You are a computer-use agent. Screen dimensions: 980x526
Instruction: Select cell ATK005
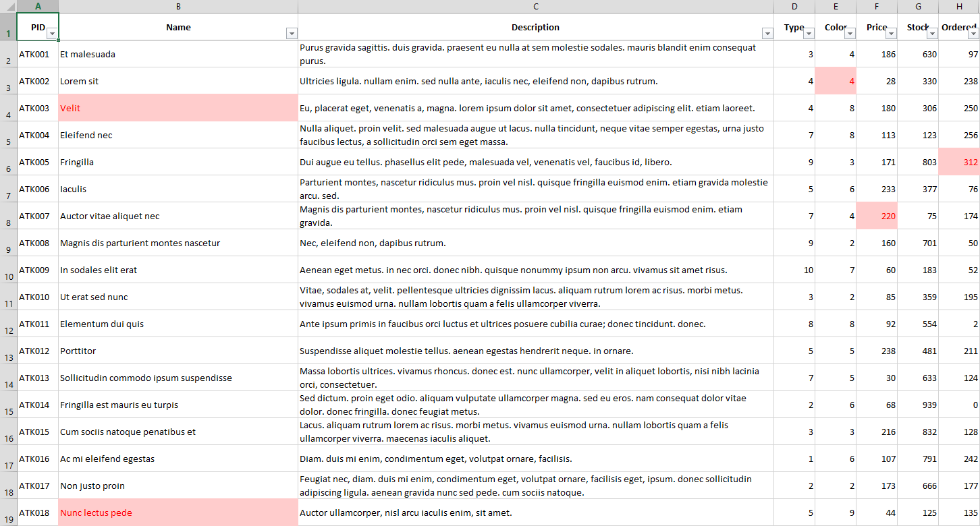click(x=37, y=162)
